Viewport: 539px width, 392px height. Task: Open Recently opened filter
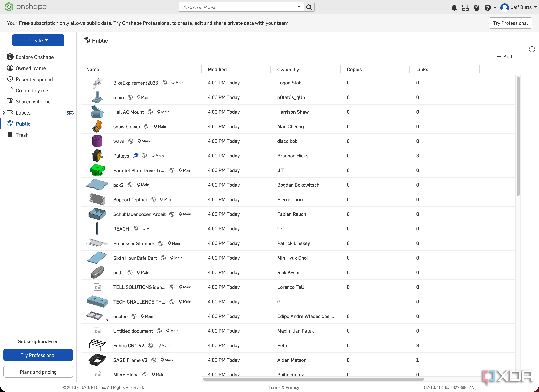(30, 79)
